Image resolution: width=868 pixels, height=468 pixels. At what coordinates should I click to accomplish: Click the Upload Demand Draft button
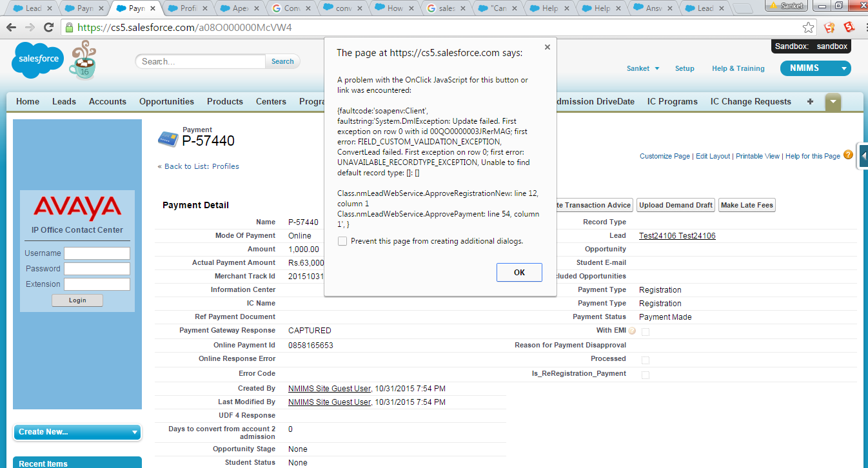676,205
